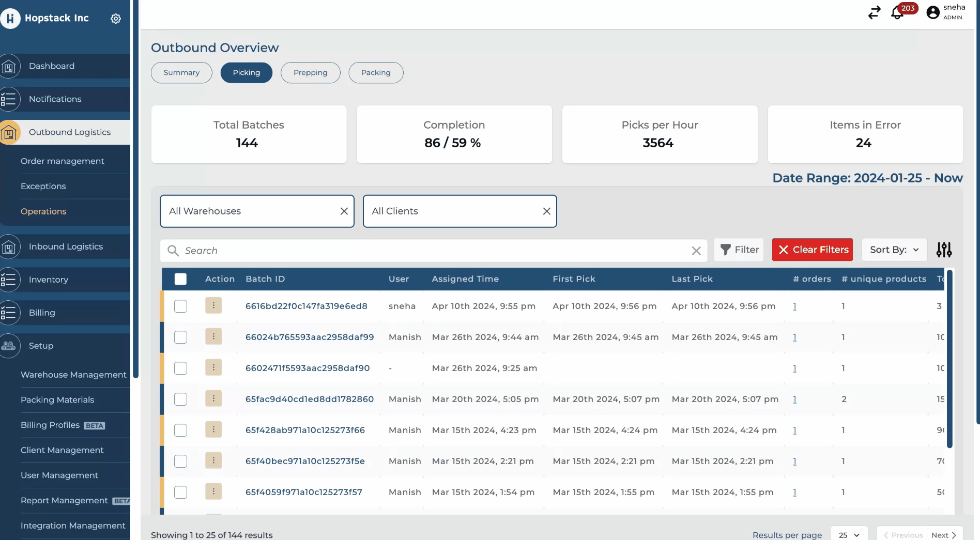This screenshot has height=540, width=980.
Task: Click the sneha user profile avatar
Action: pyautogui.click(x=933, y=12)
